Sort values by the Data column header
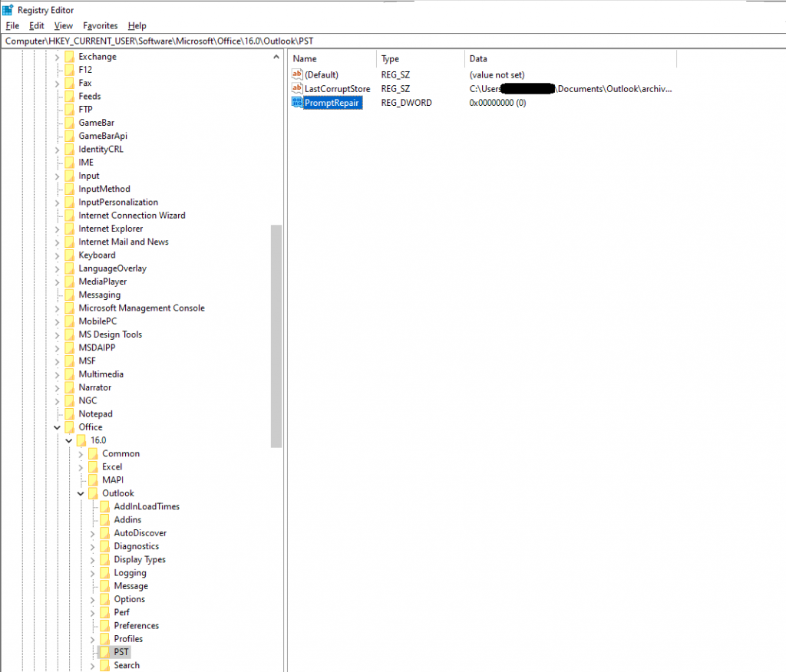 570,58
